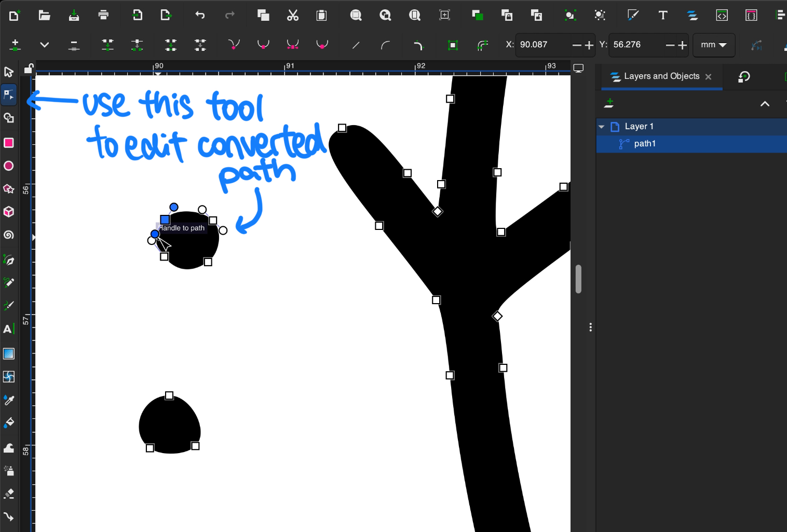Toggle the display mode icon above the scrollbar
This screenshot has height=532, width=787.
tap(578, 69)
